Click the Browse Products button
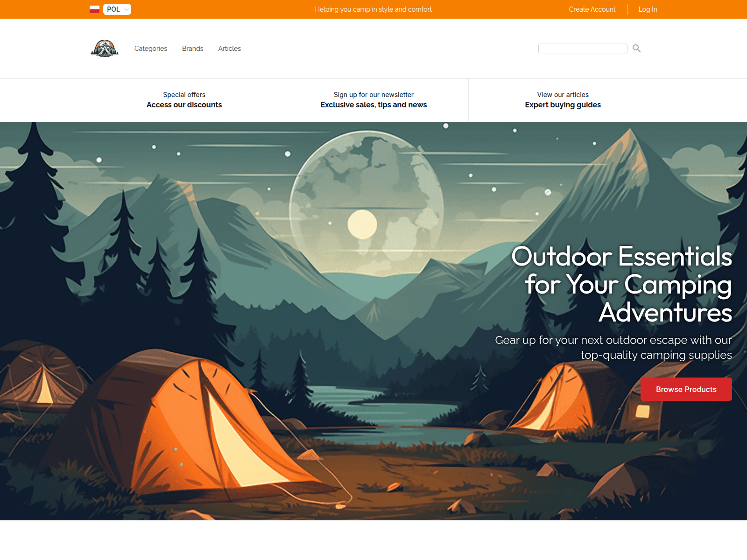 pos(686,389)
